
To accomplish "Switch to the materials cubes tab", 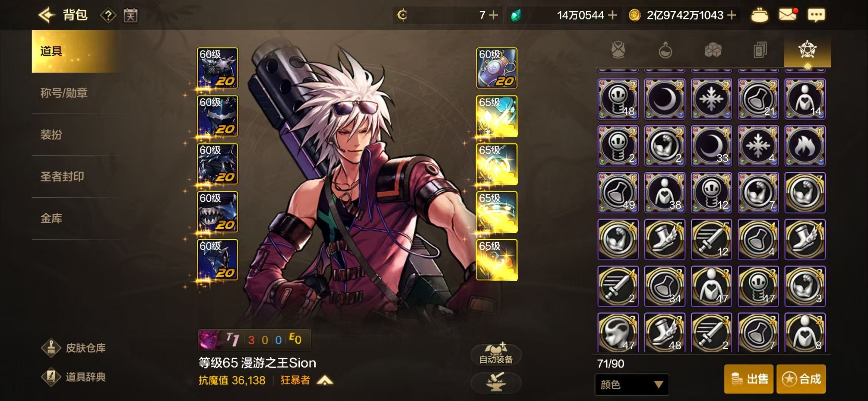I will 713,50.
